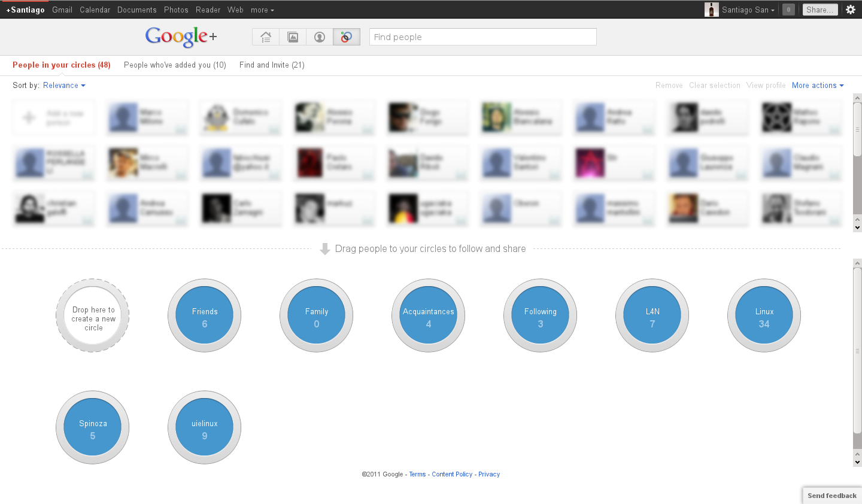Screen dimensions: 862x504
Task: Select the Spinoza circle
Action: [93, 427]
